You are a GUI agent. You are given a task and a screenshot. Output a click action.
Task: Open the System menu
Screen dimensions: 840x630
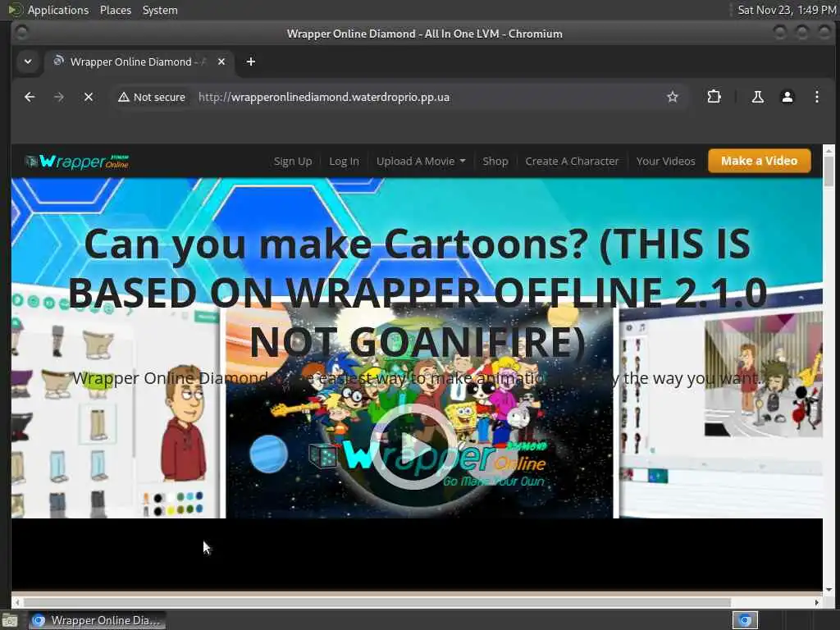point(160,10)
